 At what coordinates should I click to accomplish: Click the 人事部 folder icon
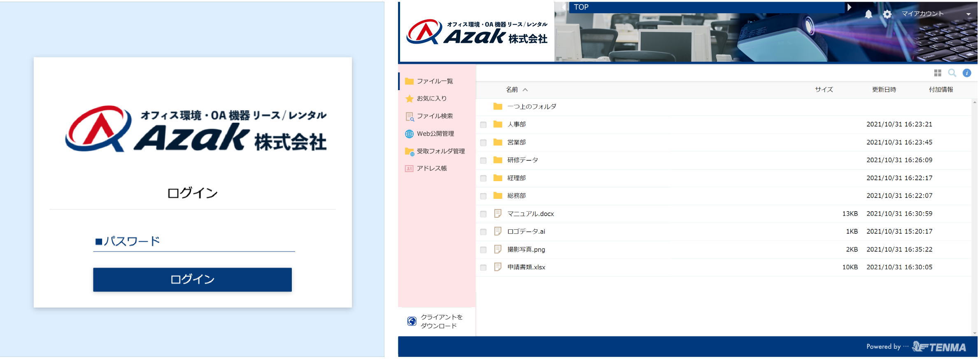[498, 124]
